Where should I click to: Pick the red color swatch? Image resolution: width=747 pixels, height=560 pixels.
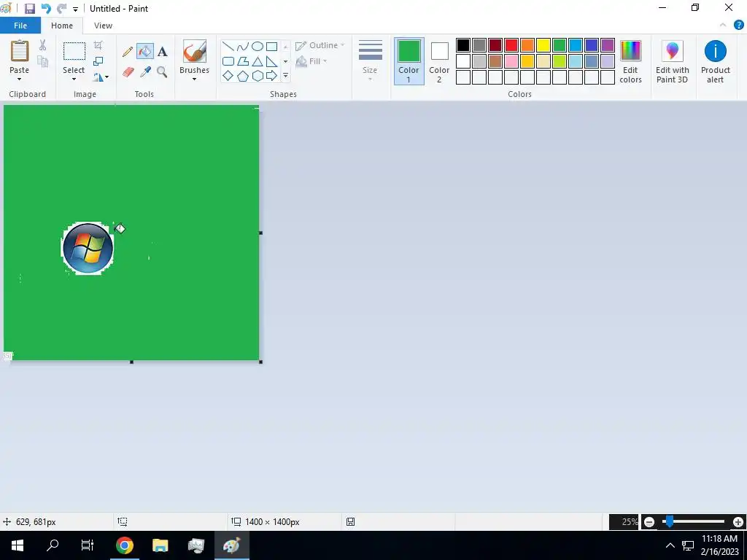pyautogui.click(x=511, y=45)
